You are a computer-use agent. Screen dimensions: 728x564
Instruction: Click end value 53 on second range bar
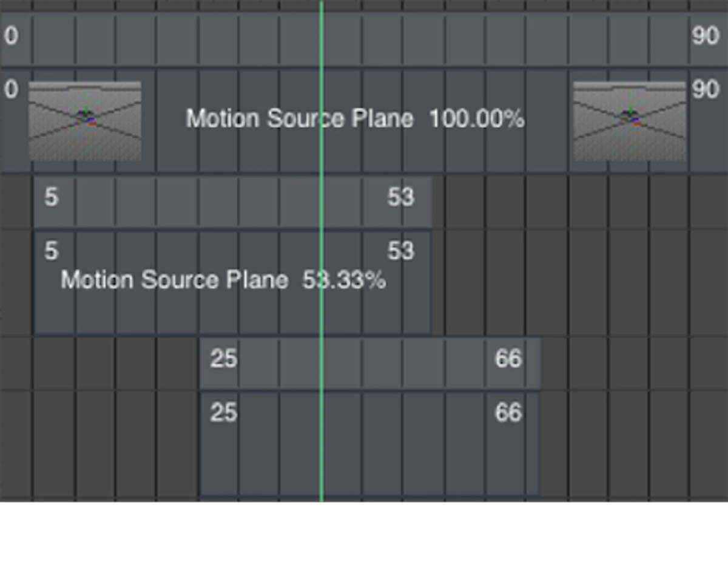click(x=400, y=197)
